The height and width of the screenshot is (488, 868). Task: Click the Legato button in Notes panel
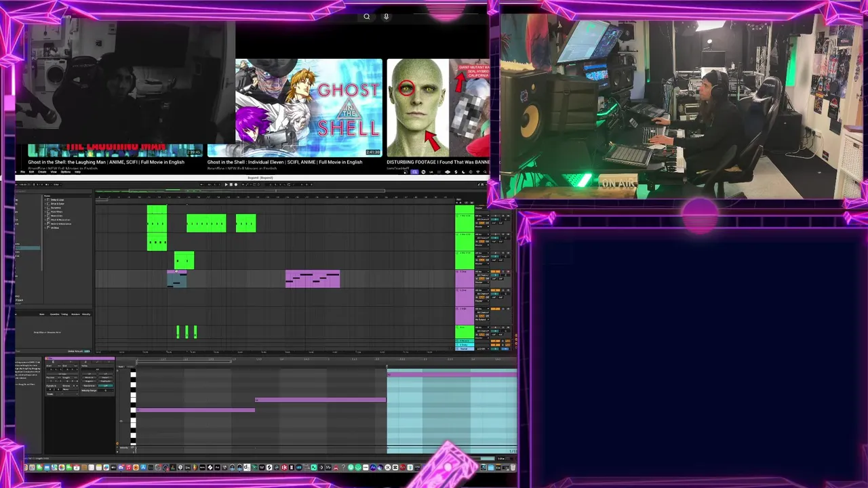[x=89, y=381]
